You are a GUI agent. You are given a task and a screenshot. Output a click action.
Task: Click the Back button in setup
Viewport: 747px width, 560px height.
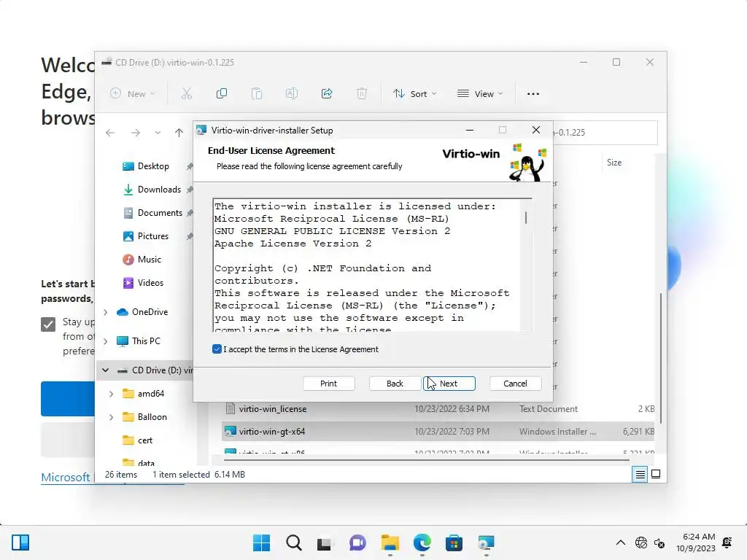coord(395,384)
